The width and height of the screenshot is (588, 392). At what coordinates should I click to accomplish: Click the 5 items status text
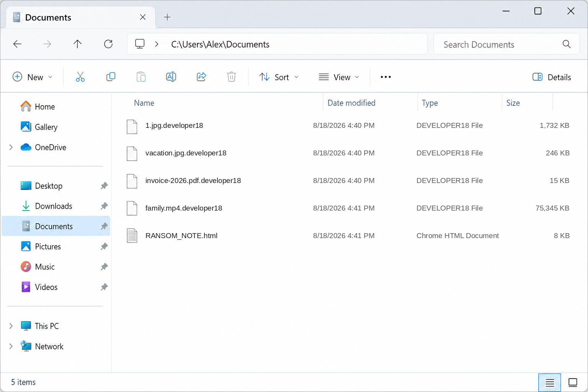click(23, 382)
